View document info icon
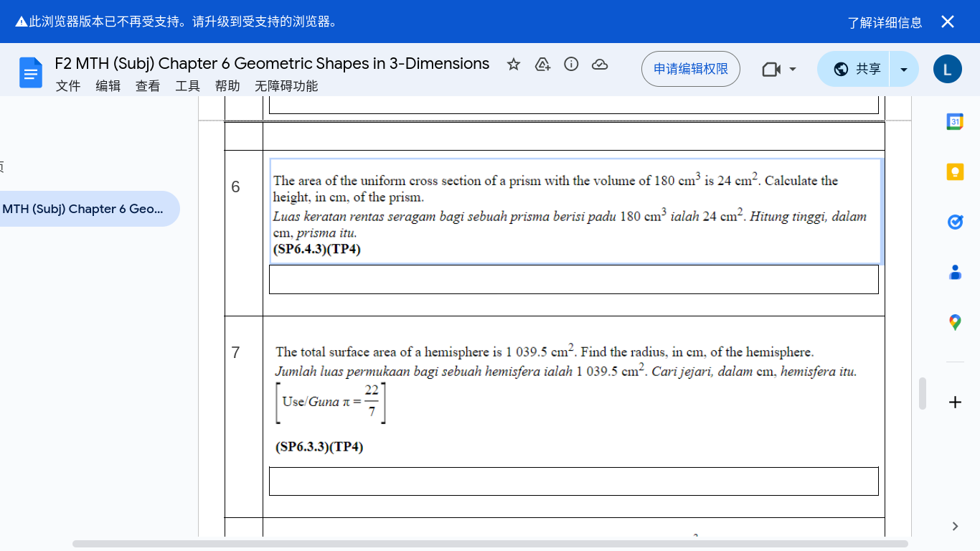980x551 pixels. point(571,65)
